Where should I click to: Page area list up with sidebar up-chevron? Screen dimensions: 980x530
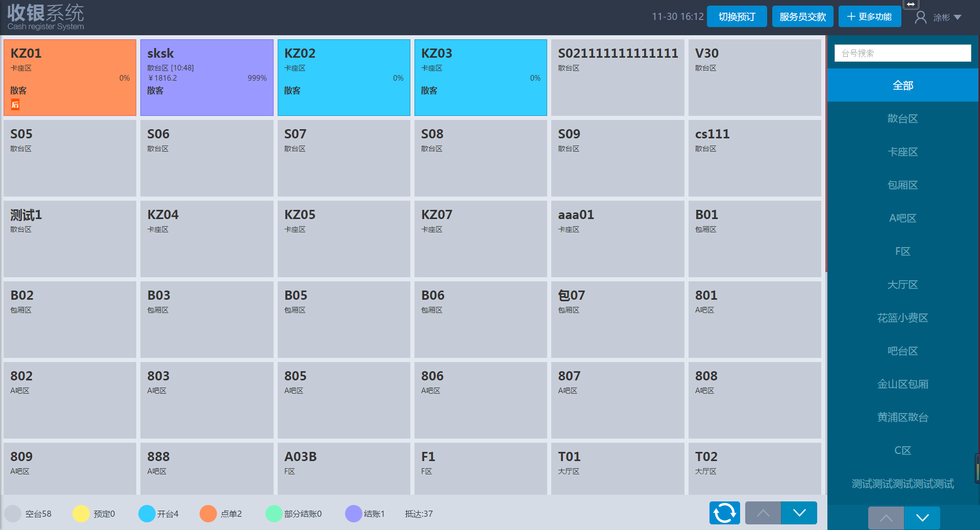(x=886, y=518)
